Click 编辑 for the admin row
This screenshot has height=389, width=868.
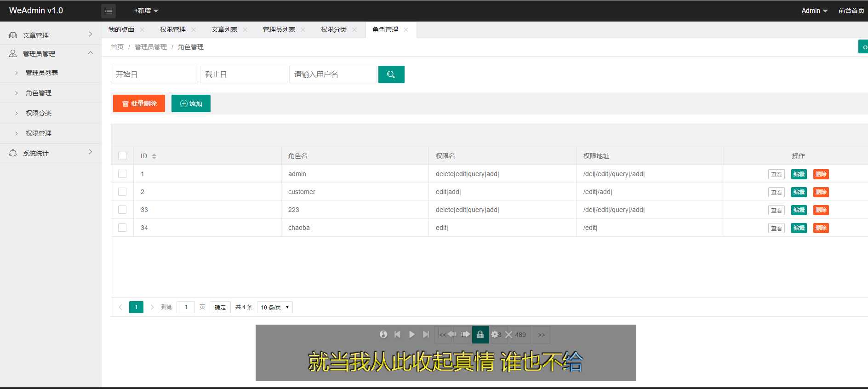[799, 174]
